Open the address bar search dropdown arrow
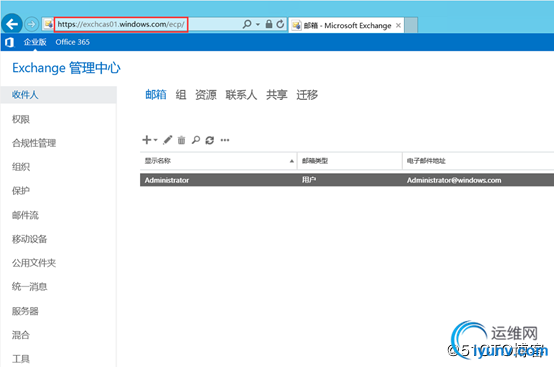 coord(258,24)
